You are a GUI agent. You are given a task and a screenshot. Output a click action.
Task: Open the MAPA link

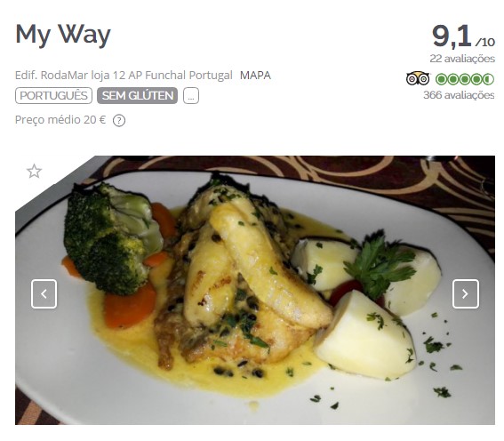[x=255, y=76]
